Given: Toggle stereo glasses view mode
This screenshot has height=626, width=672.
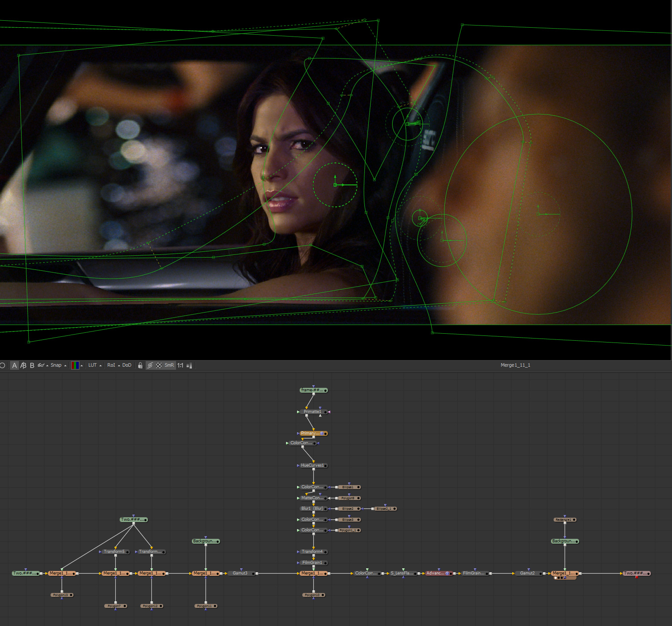Looking at the screenshot, I should tap(41, 365).
